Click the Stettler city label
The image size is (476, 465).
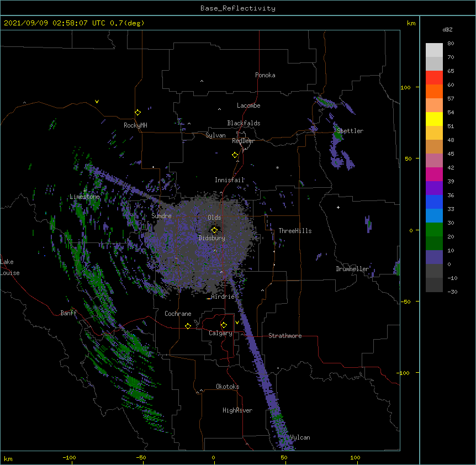coord(350,131)
